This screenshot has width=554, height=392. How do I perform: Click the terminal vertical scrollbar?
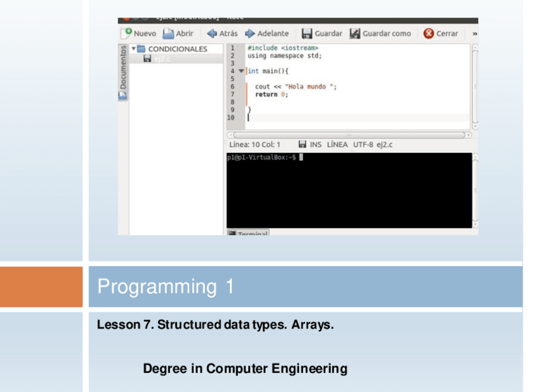pyautogui.click(x=475, y=190)
